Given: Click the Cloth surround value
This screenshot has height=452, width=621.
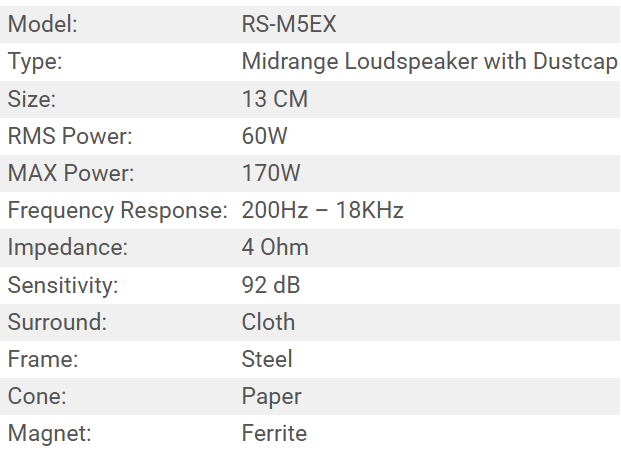Looking at the screenshot, I should pos(268,322).
